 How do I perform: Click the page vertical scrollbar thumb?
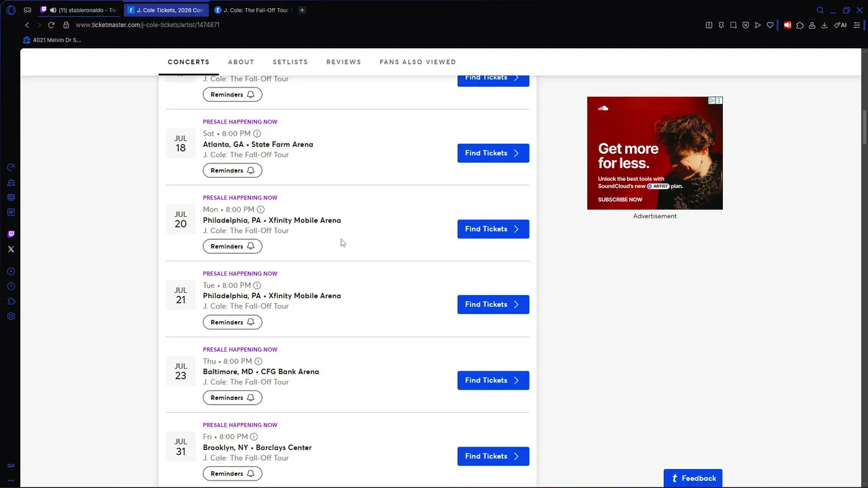(865, 127)
